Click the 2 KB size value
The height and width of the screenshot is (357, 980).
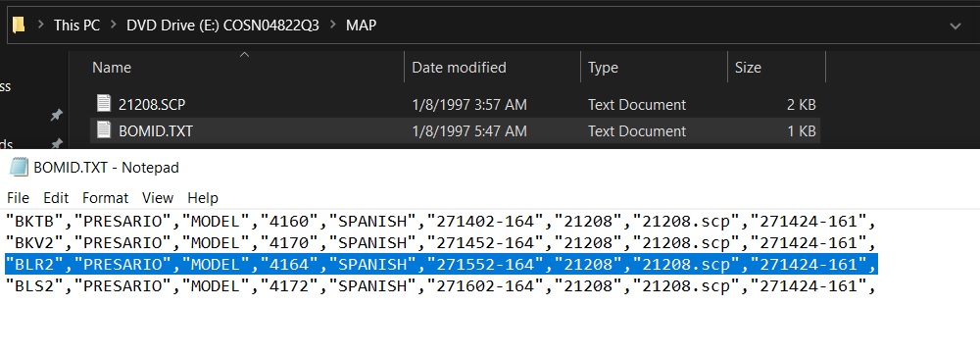click(x=801, y=104)
